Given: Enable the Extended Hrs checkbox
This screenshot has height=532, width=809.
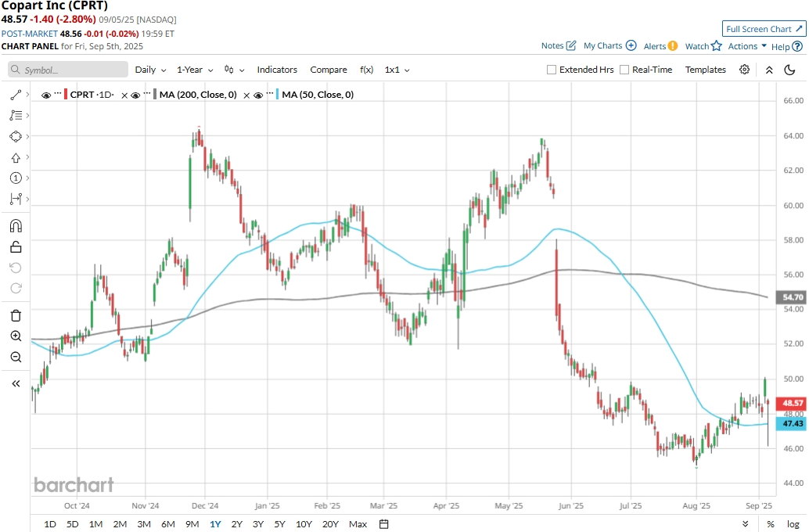Looking at the screenshot, I should point(552,70).
